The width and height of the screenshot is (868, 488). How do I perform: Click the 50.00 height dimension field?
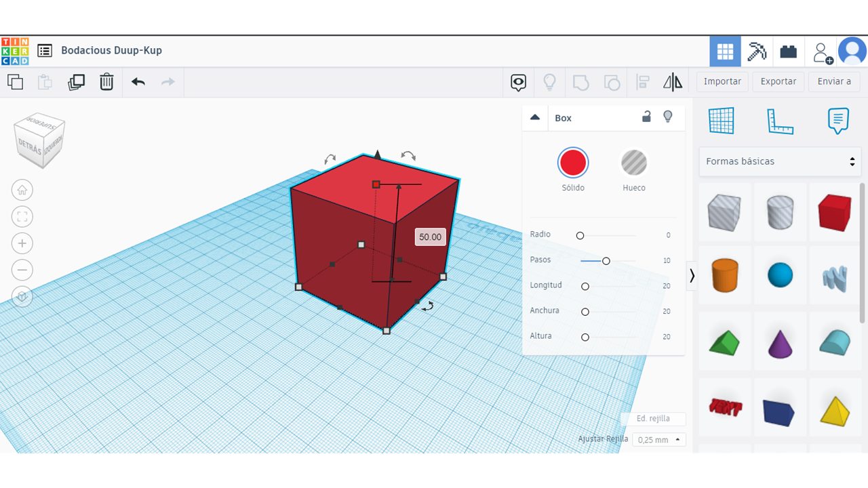coord(431,237)
